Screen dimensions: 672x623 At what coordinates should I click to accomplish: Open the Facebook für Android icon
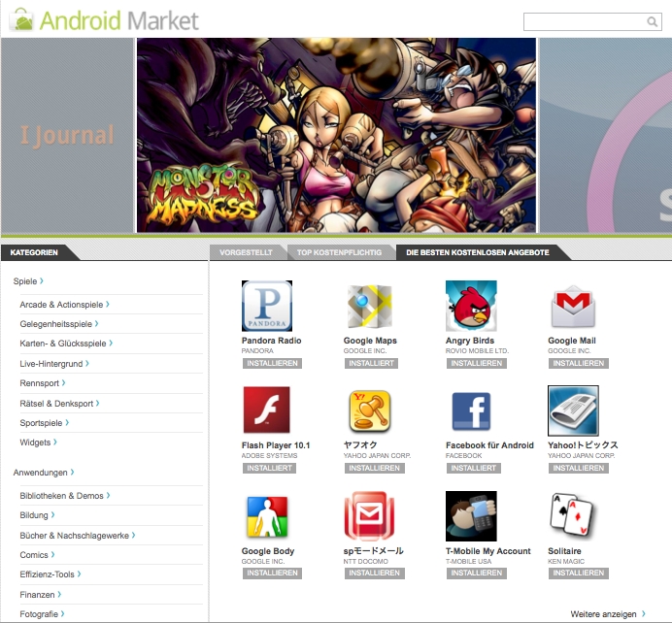pos(471,411)
